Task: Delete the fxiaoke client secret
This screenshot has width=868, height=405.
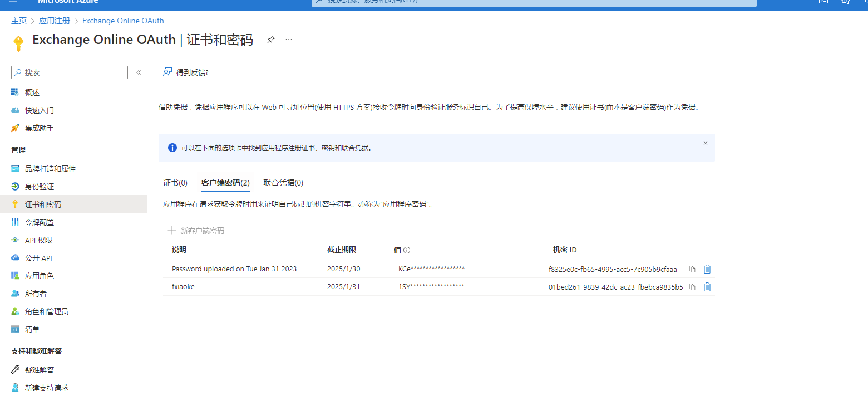Action: (x=707, y=287)
